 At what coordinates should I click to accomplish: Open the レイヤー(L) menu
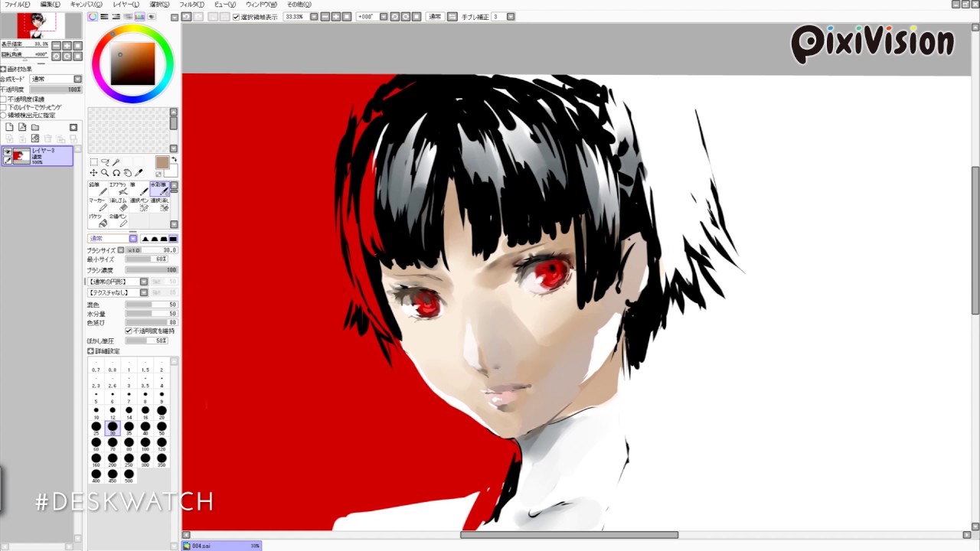(x=126, y=5)
